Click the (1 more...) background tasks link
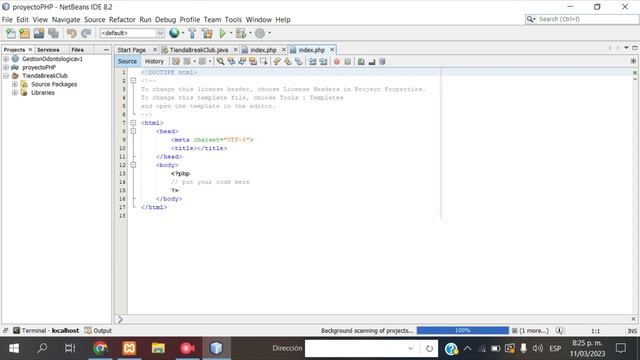Screen dimensions: 640x360 coord(534,331)
